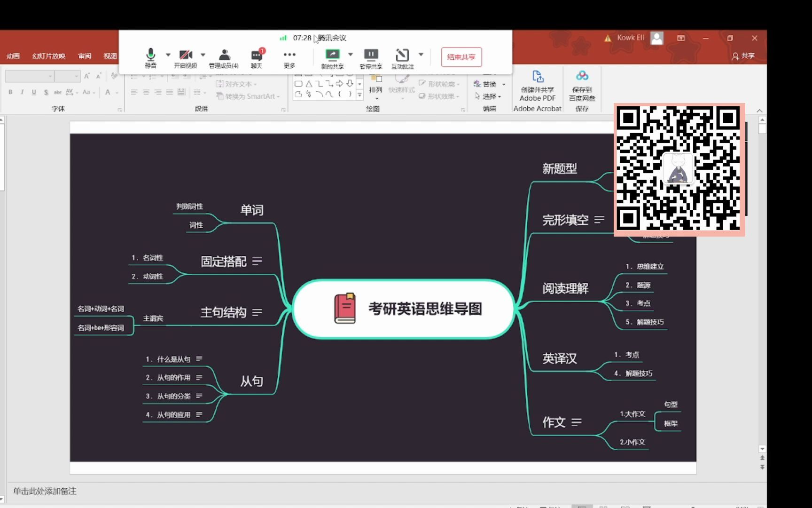This screenshot has width=812, height=508.
Task: Align text right
Action: tap(158, 92)
